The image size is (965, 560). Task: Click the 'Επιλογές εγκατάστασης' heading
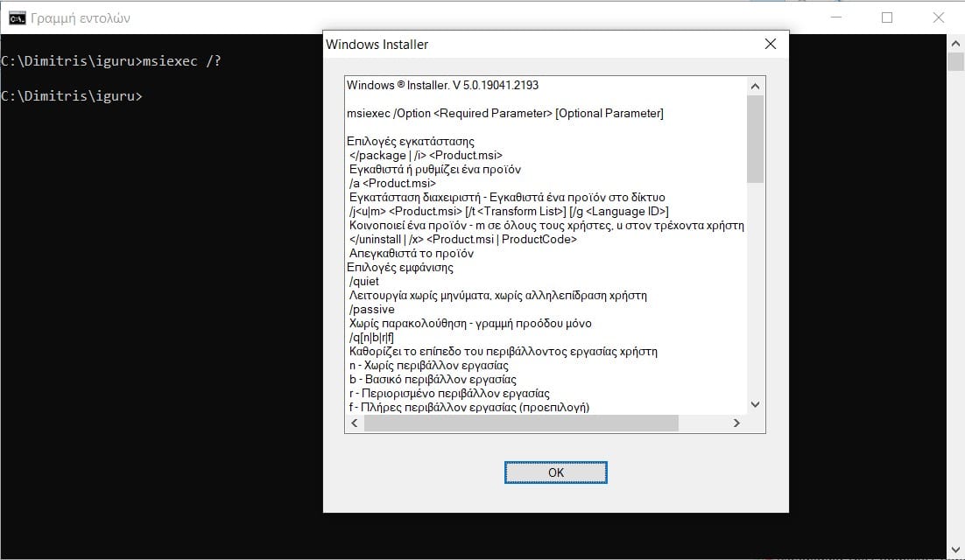tap(411, 142)
